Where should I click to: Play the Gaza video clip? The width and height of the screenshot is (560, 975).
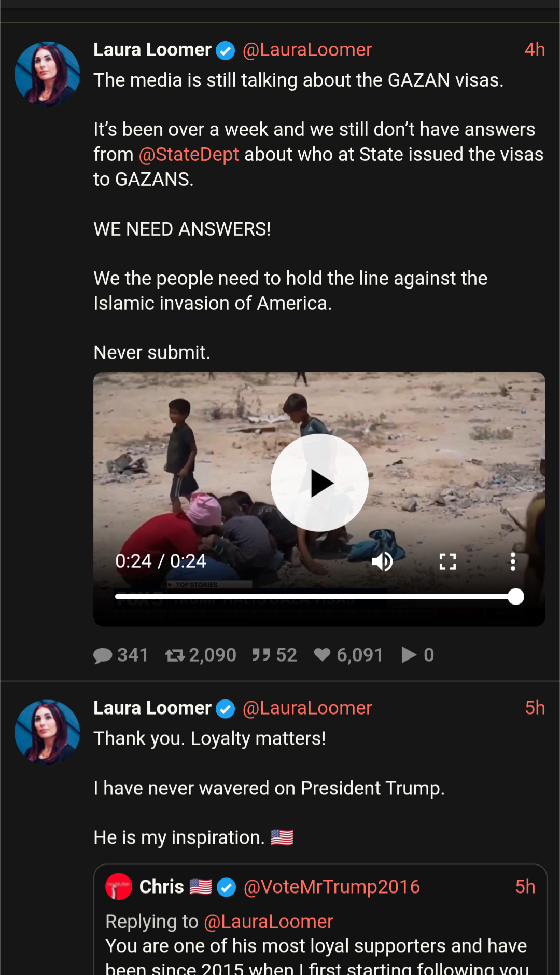coord(319,483)
